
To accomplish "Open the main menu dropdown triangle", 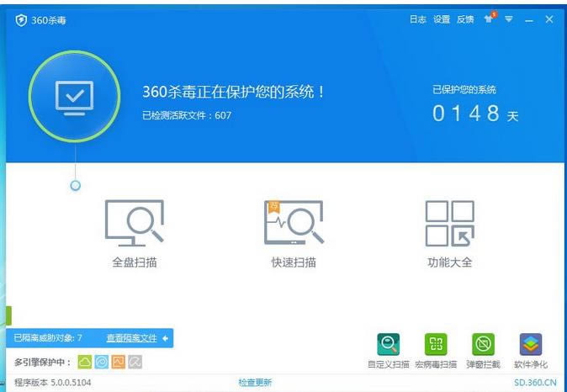I will [x=509, y=20].
